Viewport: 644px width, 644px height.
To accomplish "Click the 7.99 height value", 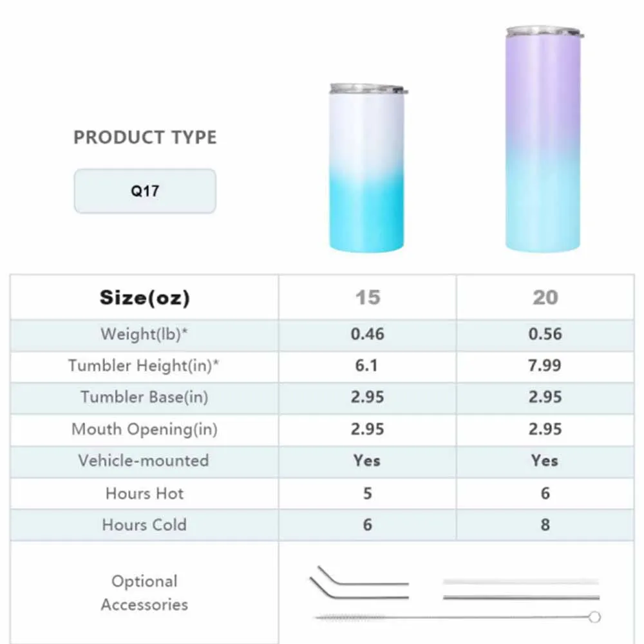I will pos(545,366).
